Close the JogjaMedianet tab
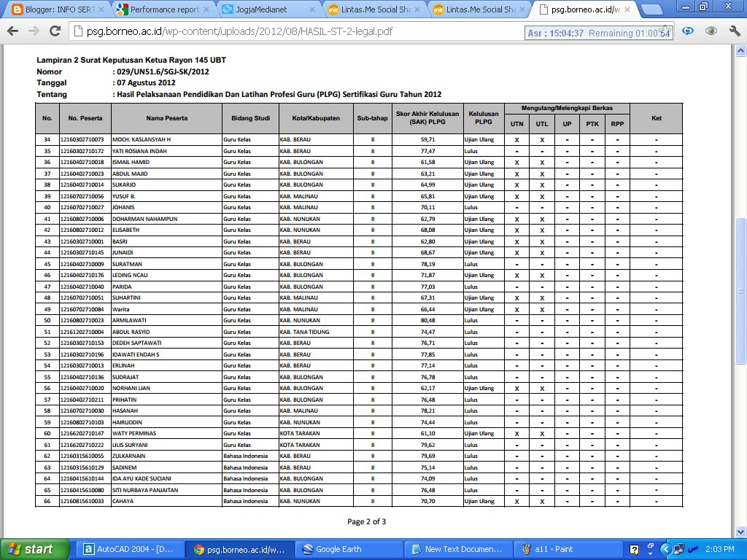 (312, 9)
